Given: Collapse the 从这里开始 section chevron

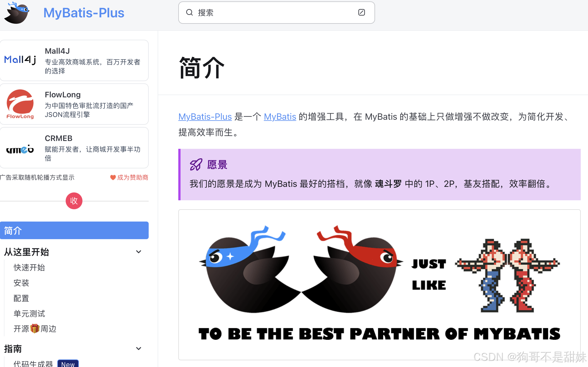Looking at the screenshot, I should 138,252.
